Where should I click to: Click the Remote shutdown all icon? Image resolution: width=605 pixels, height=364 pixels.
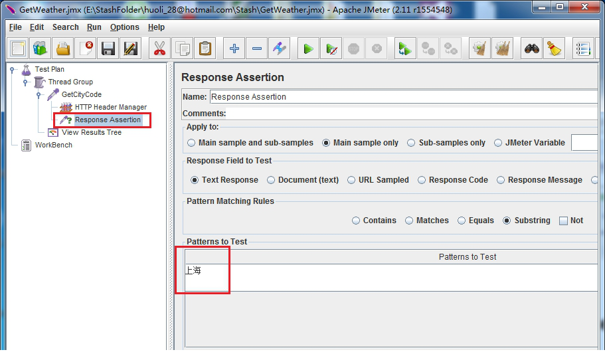coord(451,48)
